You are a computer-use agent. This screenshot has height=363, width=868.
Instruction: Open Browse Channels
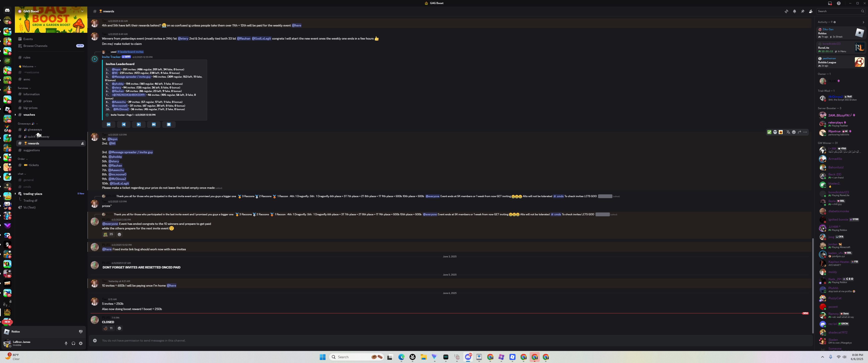coord(51,46)
